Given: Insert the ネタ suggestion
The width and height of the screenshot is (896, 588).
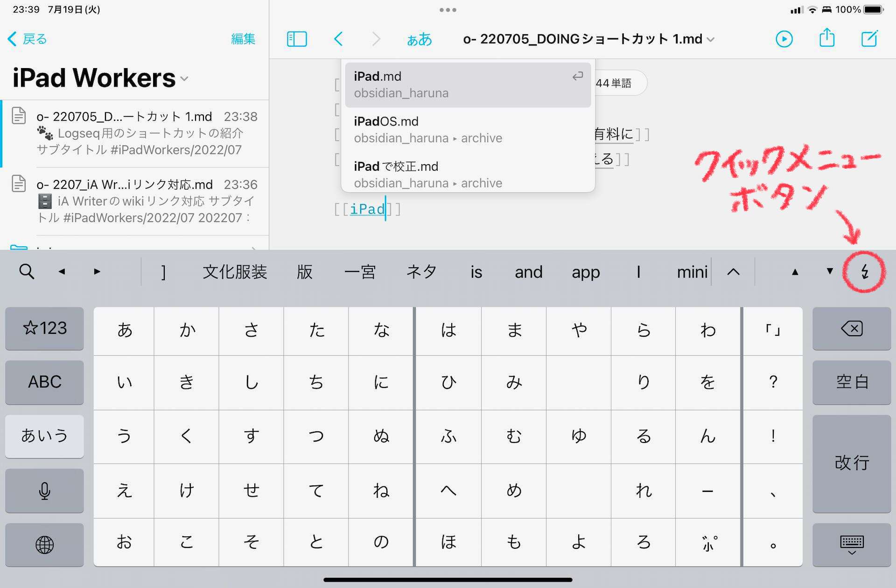Looking at the screenshot, I should (421, 272).
